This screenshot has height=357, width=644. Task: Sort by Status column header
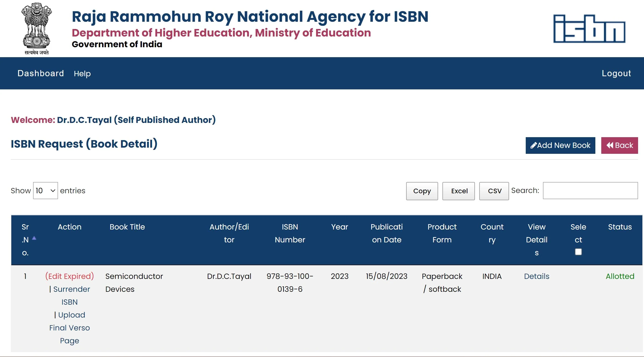620,227
